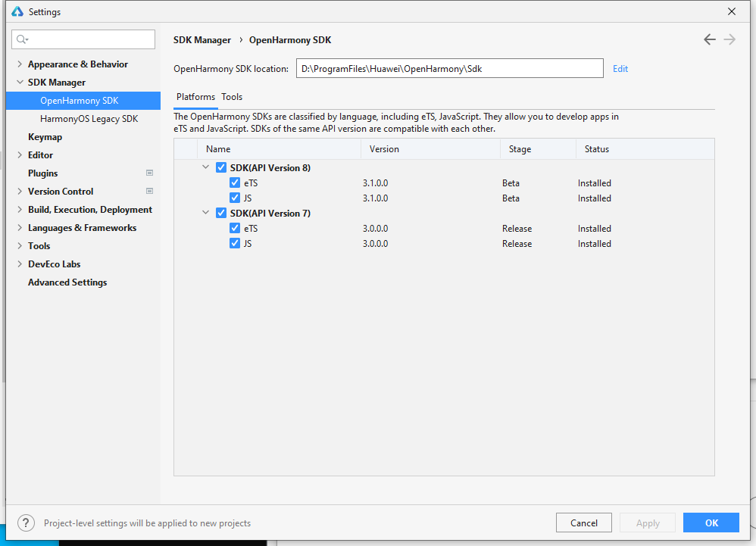This screenshot has width=756, height=546.
Task: Select the SDK(API Version 8) row label
Action: (270, 167)
